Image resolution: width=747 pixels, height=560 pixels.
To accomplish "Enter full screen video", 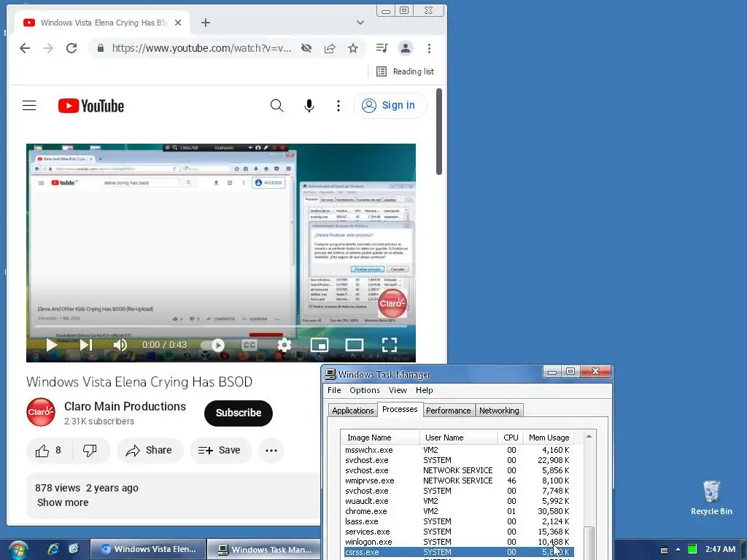I will (390, 345).
